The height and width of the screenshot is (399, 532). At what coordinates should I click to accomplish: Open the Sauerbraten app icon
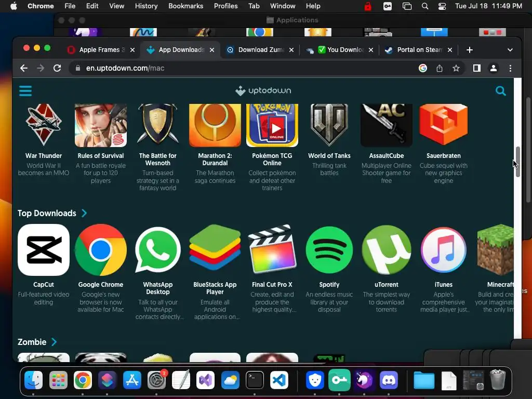pos(444,125)
